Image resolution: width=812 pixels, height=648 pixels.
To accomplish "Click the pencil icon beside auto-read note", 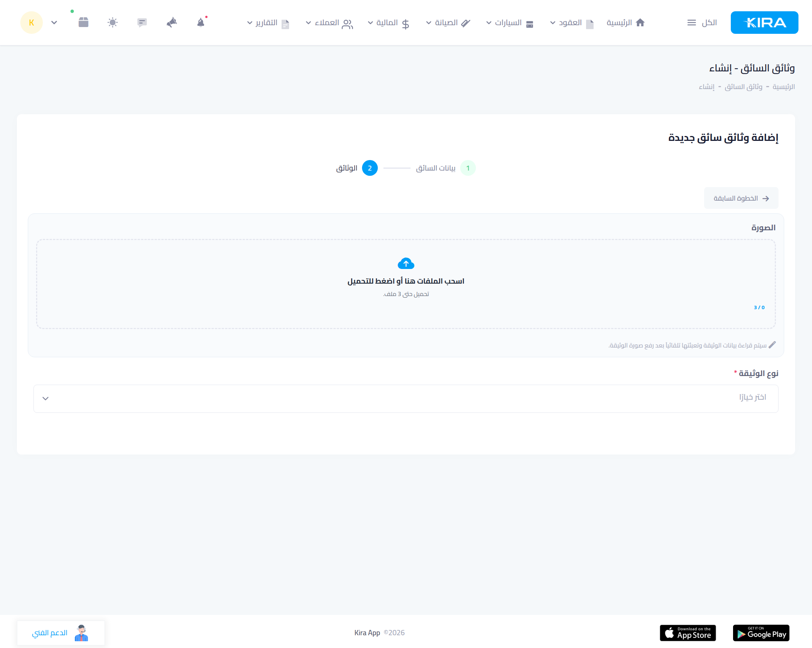I will coord(772,345).
